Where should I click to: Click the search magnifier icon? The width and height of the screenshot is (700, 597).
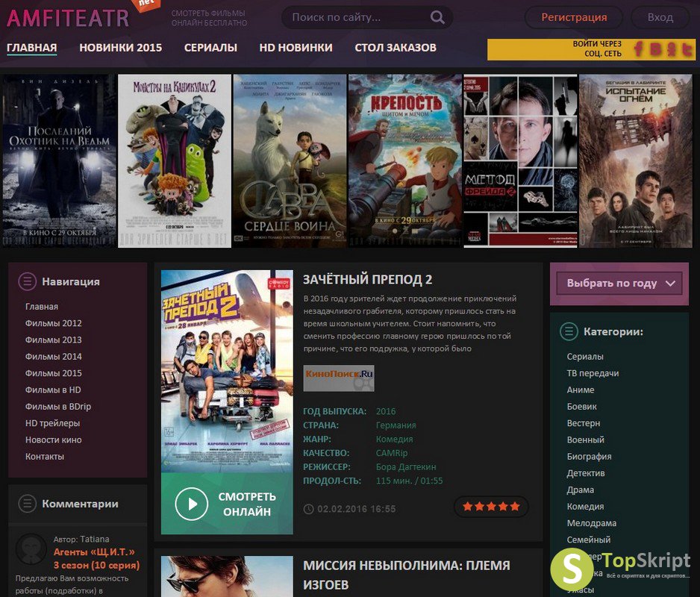[x=437, y=17]
